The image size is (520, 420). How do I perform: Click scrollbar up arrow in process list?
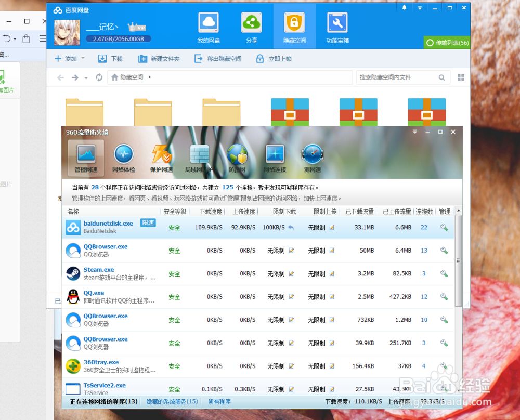458,211
